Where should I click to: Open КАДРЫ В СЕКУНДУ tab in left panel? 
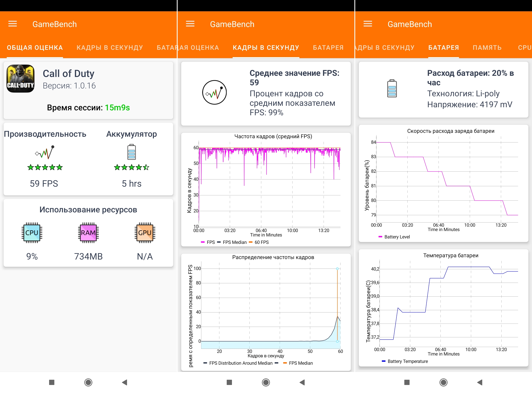click(x=110, y=48)
